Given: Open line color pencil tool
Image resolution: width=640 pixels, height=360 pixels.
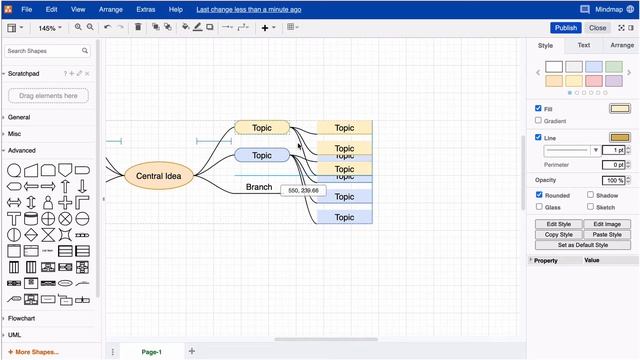Looking at the screenshot, I should click(198, 27).
